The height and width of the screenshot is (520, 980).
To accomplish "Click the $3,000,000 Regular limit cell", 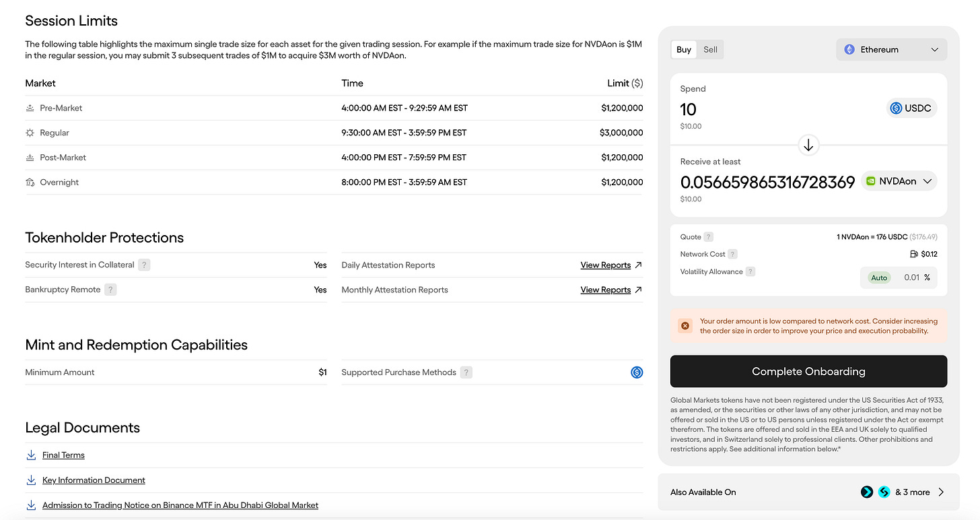I will coord(621,133).
